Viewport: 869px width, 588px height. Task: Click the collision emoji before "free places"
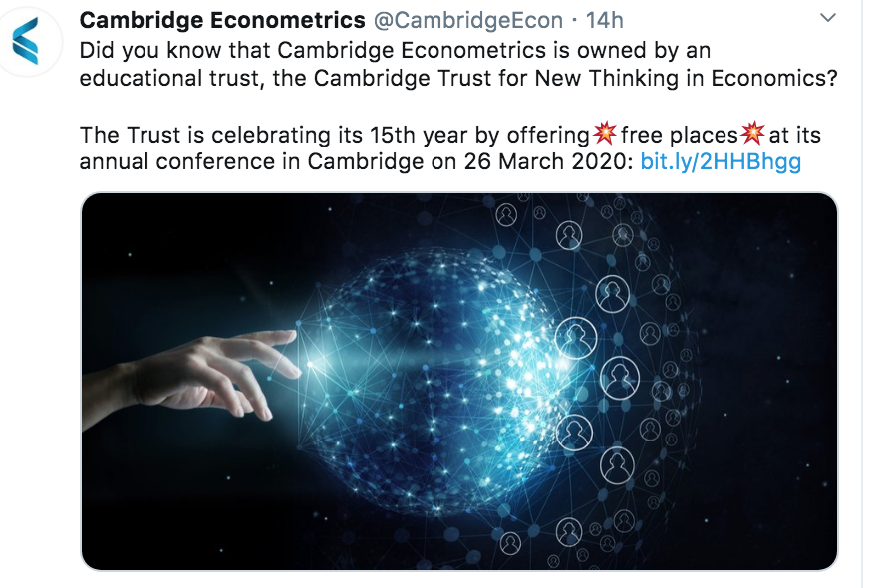pos(604,135)
